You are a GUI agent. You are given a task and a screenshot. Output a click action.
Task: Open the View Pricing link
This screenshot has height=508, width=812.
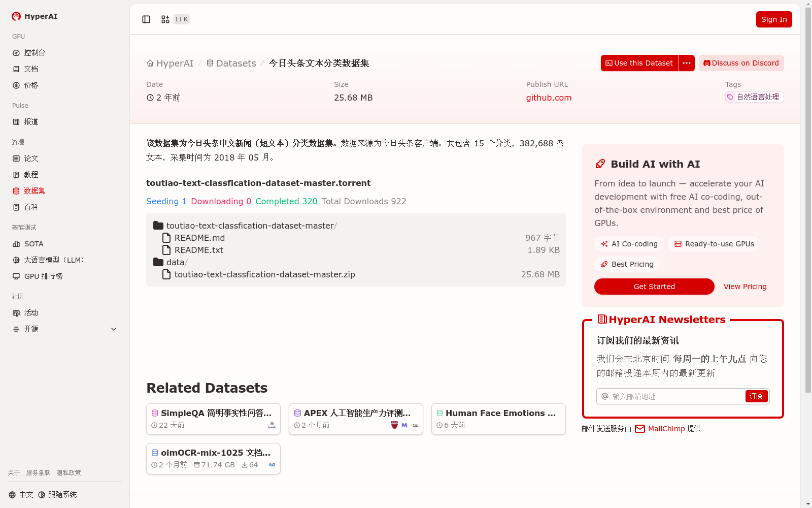coord(745,287)
